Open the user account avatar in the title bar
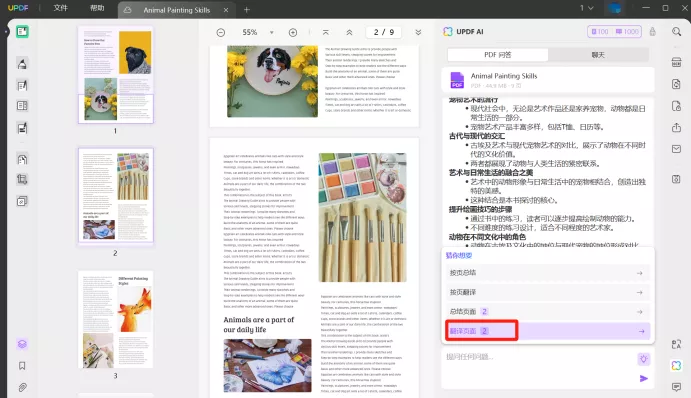Screen dimensions: 691x398 [614, 8]
